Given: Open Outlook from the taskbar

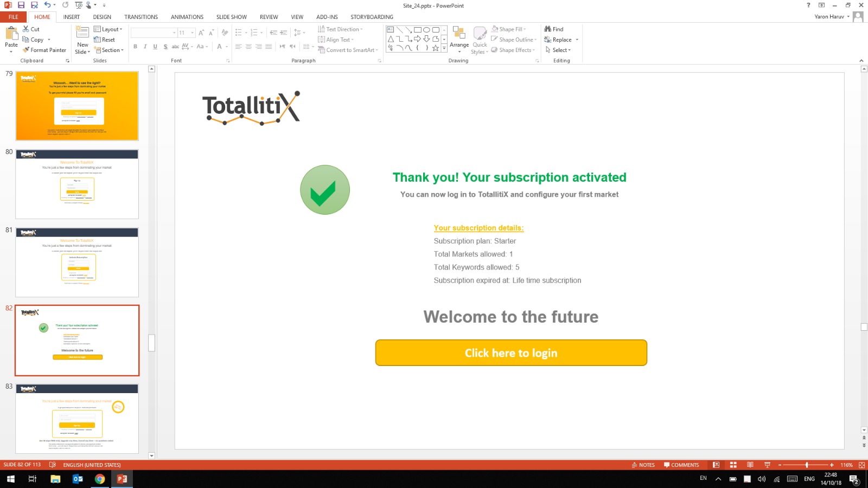Looking at the screenshot, I should [78, 479].
